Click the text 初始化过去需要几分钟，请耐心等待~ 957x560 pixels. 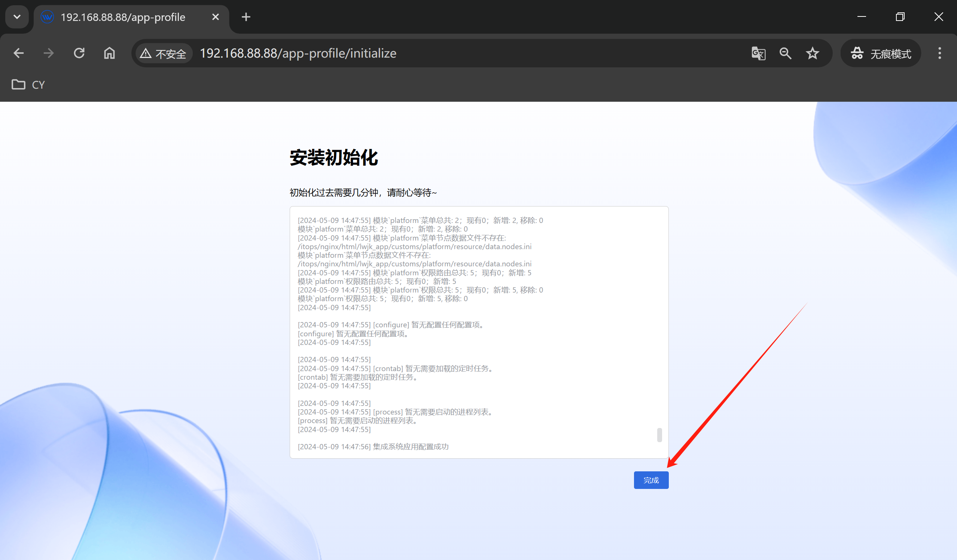[x=363, y=193]
